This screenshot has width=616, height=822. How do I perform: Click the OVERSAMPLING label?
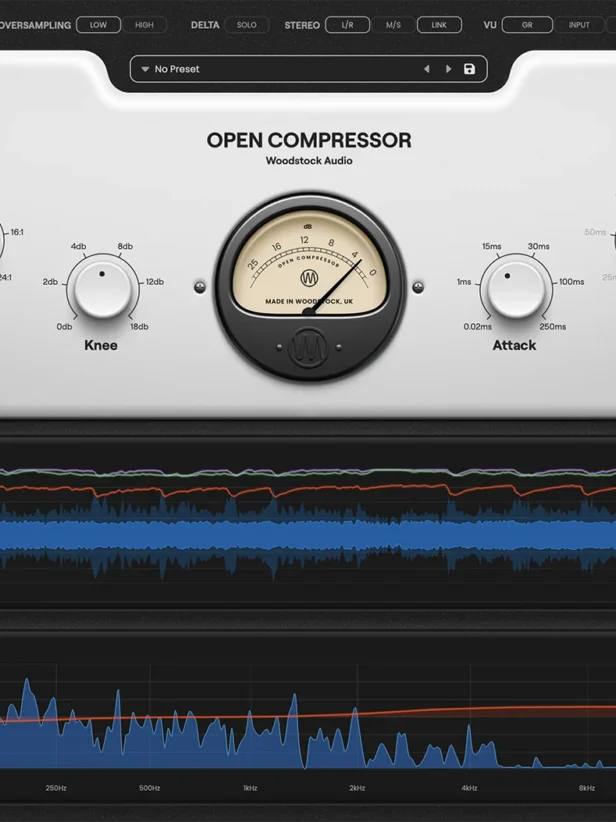coord(35,25)
